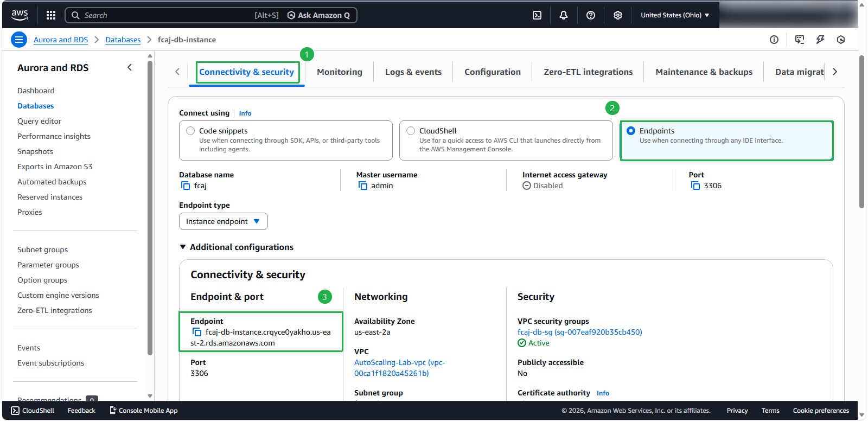Go to Aurora and RDS breadcrumb

61,40
